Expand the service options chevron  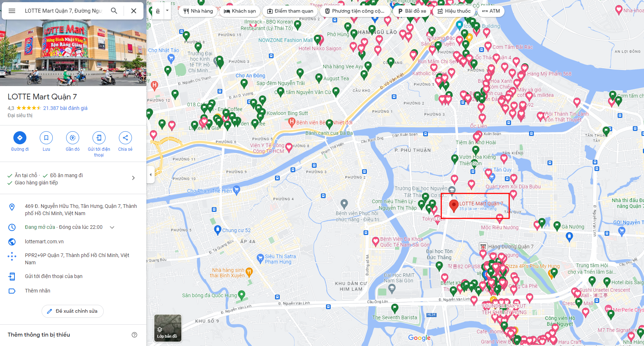pos(133,178)
